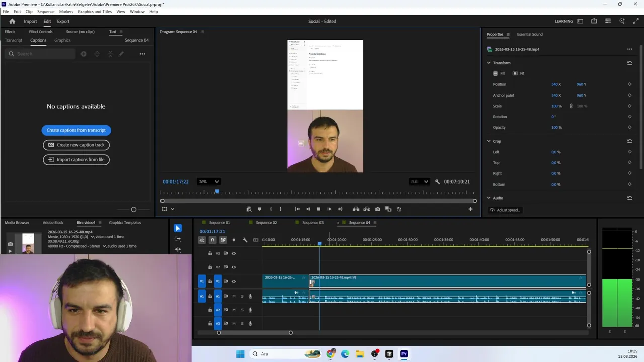
Task: Add marker in Program monitor transport
Action: click(x=260, y=209)
